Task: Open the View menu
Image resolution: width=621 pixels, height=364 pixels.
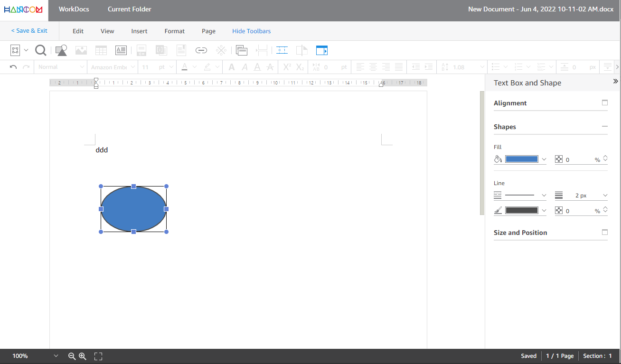Action: [107, 31]
